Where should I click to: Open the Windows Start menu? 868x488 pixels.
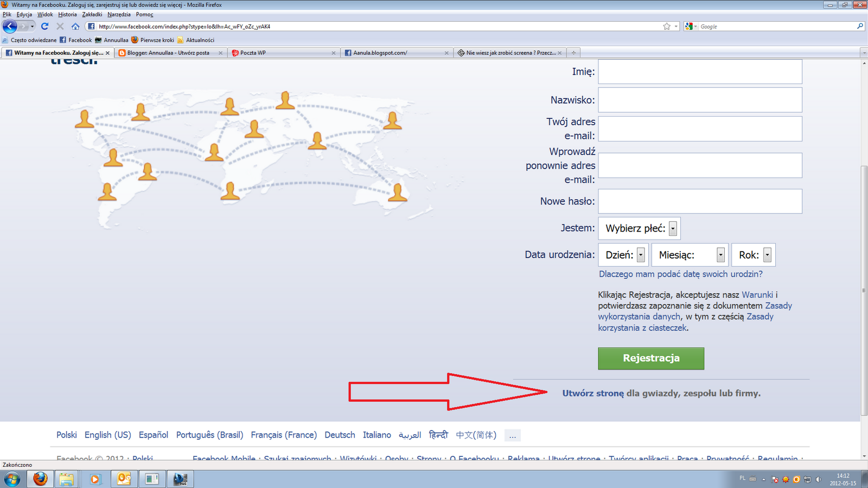pos(12,479)
